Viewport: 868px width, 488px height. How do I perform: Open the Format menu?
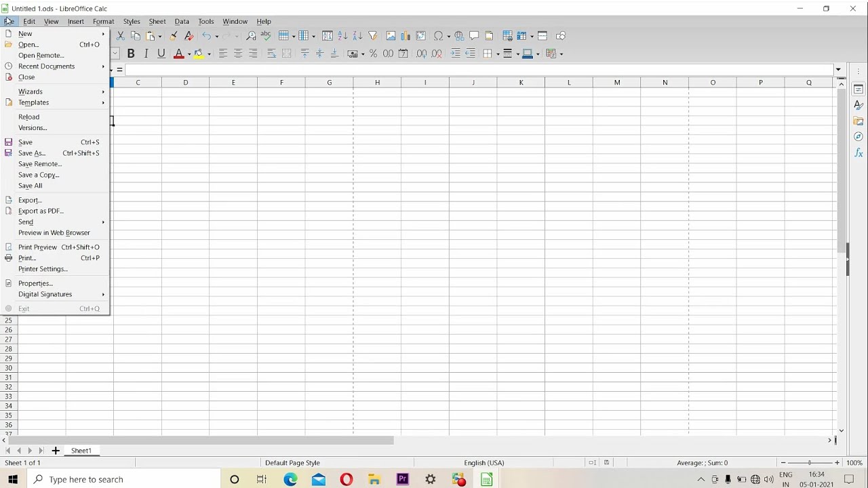point(103,21)
